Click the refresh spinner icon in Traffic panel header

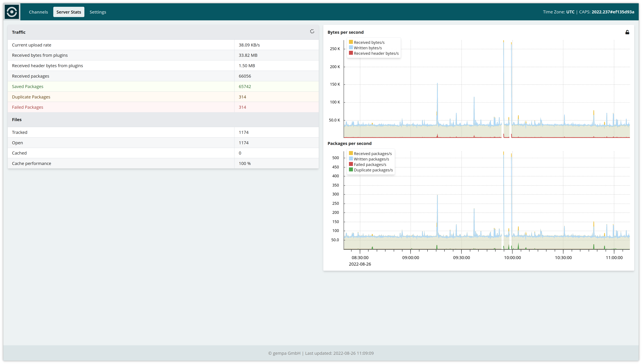point(312,31)
